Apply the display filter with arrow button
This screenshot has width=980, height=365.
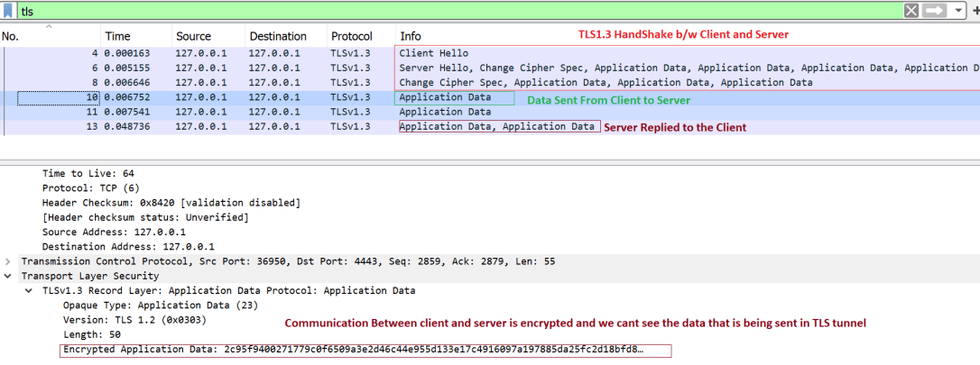(x=935, y=11)
